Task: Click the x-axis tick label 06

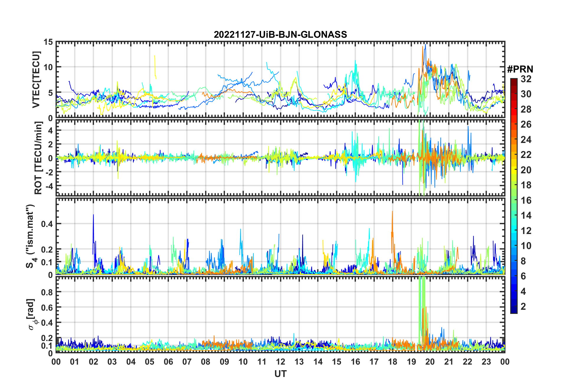Action: (x=168, y=362)
